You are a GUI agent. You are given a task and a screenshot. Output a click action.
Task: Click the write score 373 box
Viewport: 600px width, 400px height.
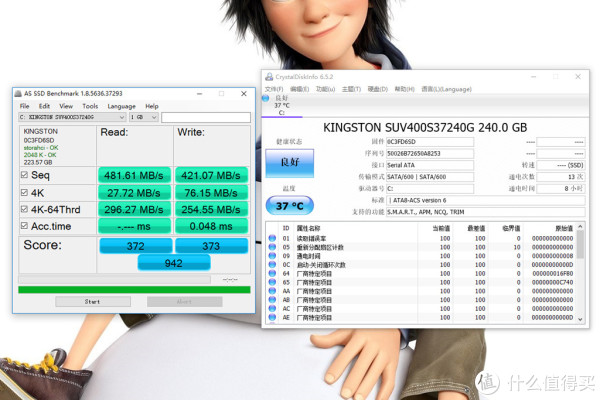pos(211,246)
